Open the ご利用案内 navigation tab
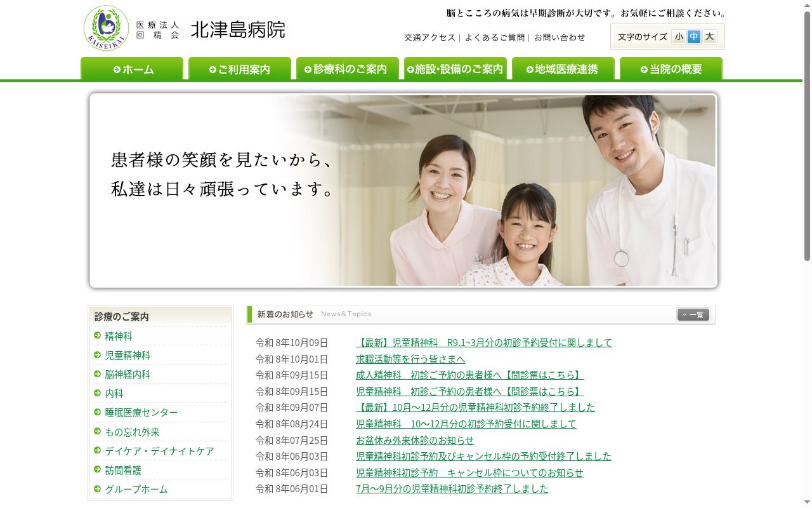Viewport: 812px width, 508px height. 240,69
